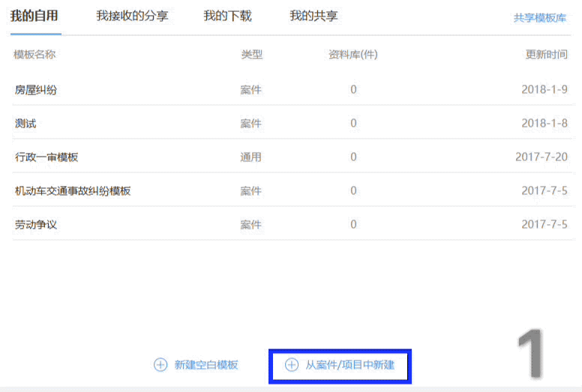Click the plus icon beside 新建空白模板
The width and height of the screenshot is (582, 392).
tap(160, 365)
